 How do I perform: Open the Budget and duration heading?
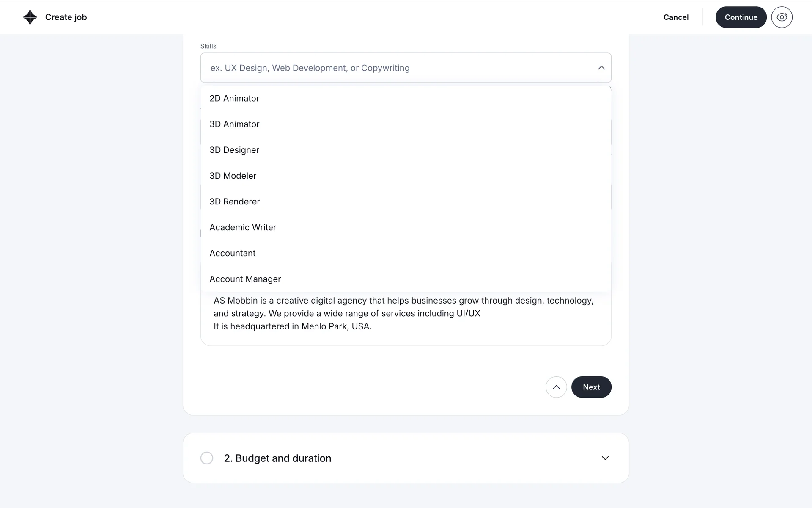click(x=277, y=458)
